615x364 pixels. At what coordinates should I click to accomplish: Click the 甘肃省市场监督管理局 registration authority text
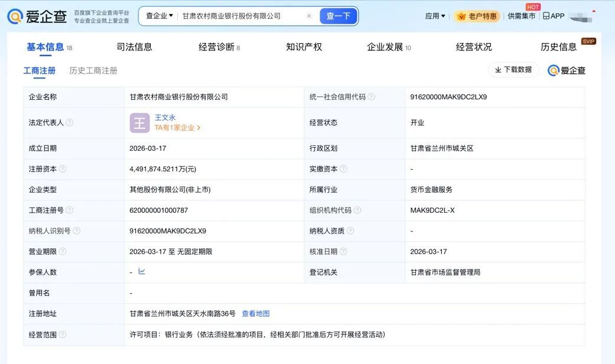pyautogui.click(x=445, y=272)
